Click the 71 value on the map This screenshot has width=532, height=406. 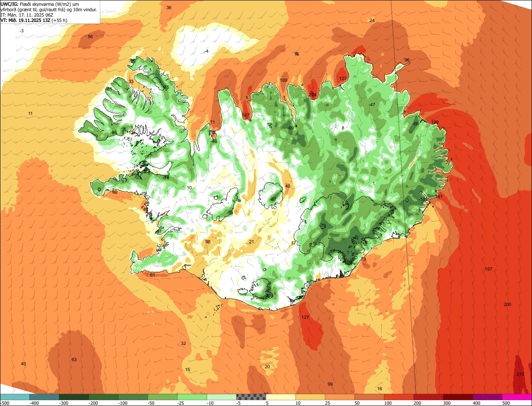pos(212,122)
